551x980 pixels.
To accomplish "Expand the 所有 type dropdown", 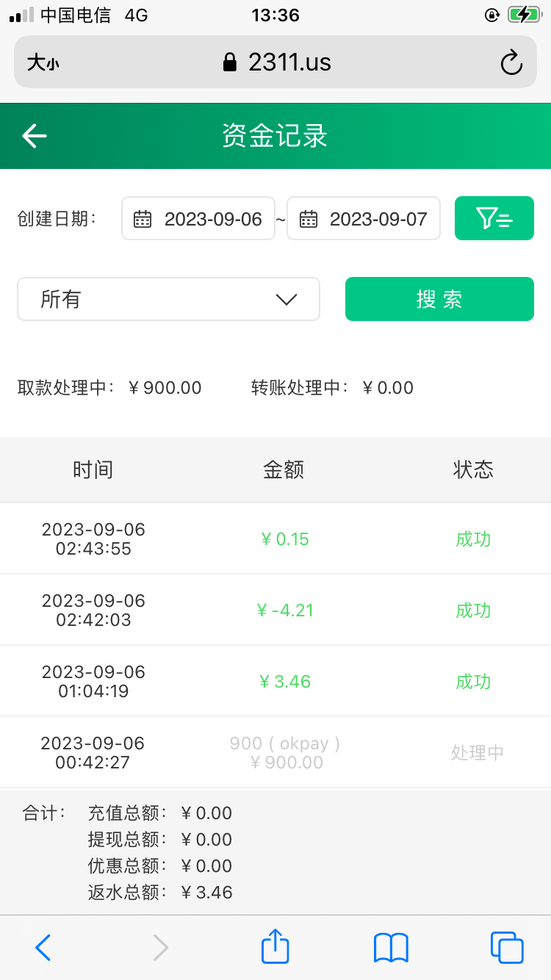I will (168, 299).
